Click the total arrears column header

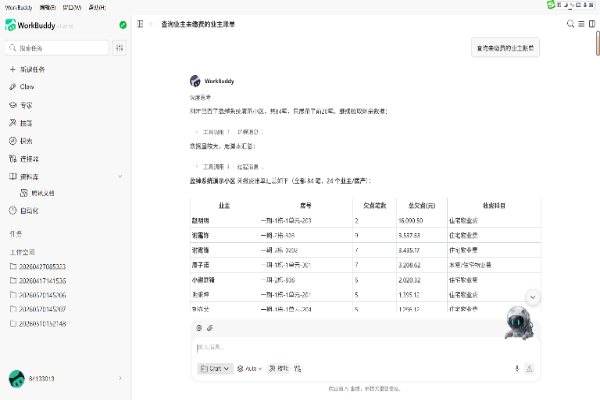click(x=422, y=206)
